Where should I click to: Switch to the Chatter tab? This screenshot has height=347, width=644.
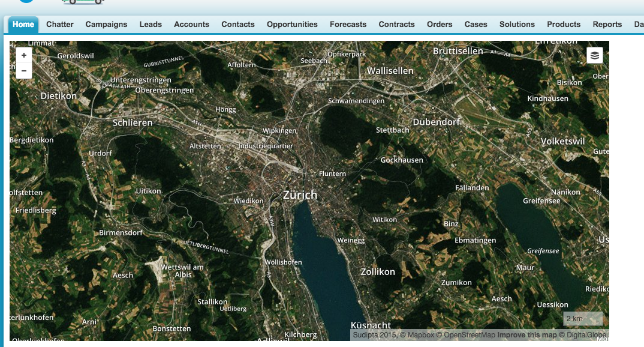click(x=60, y=25)
